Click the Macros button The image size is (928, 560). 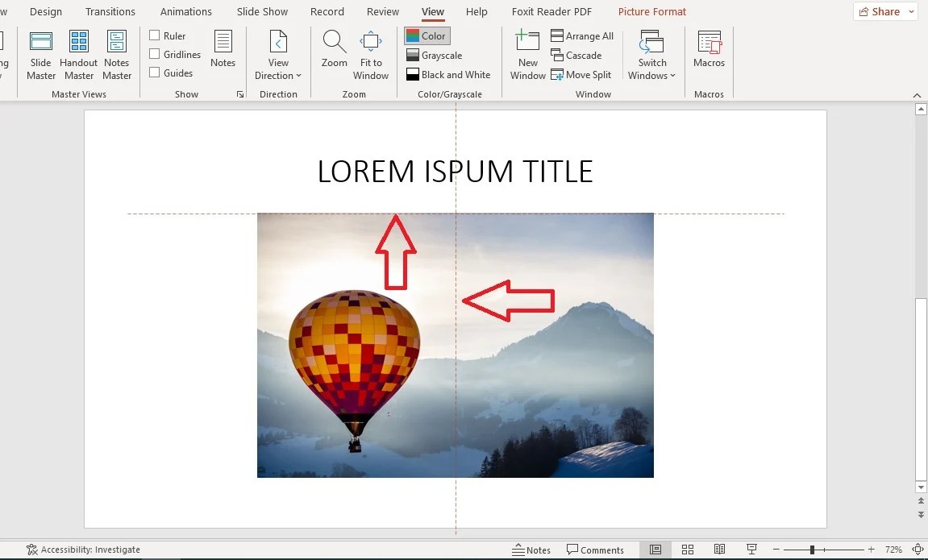tap(709, 54)
